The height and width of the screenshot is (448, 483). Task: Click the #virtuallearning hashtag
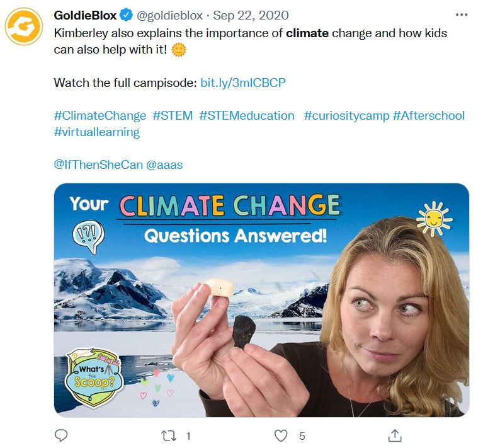tap(97, 132)
